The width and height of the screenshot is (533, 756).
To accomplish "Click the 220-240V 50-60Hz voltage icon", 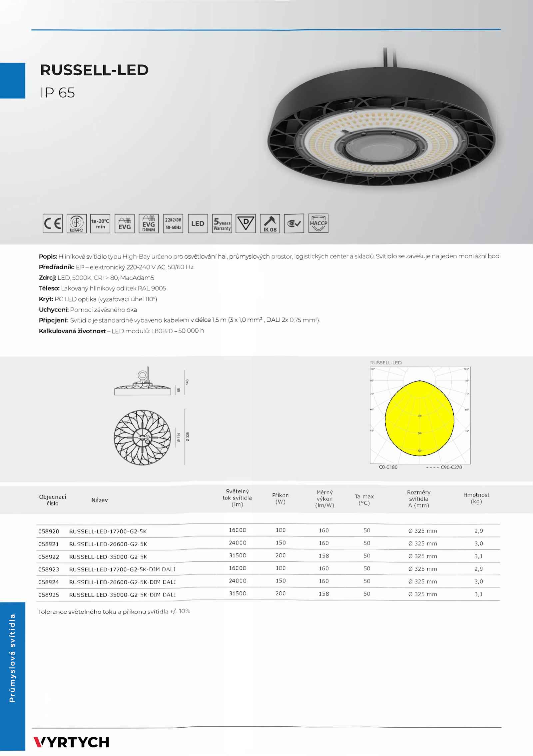I will [173, 223].
